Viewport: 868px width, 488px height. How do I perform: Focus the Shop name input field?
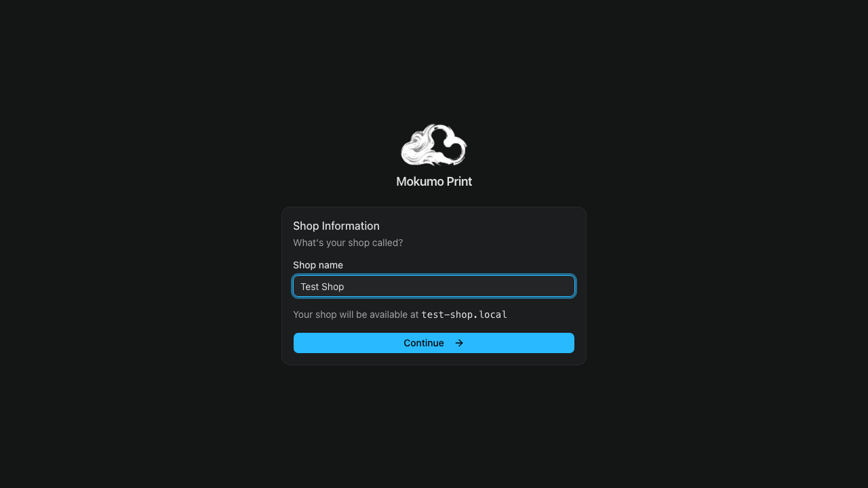click(x=434, y=287)
